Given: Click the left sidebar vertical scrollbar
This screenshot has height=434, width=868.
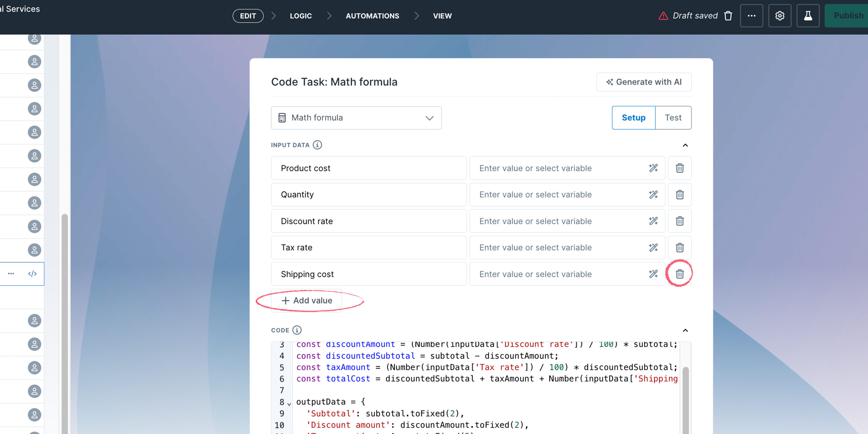Looking at the screenshot, I should click(x=65, y=324).
